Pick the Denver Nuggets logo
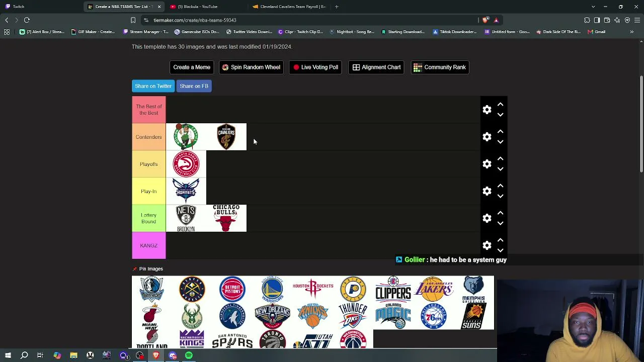Image resolution: width=644 pixels, height=362 pixels. 192,289
